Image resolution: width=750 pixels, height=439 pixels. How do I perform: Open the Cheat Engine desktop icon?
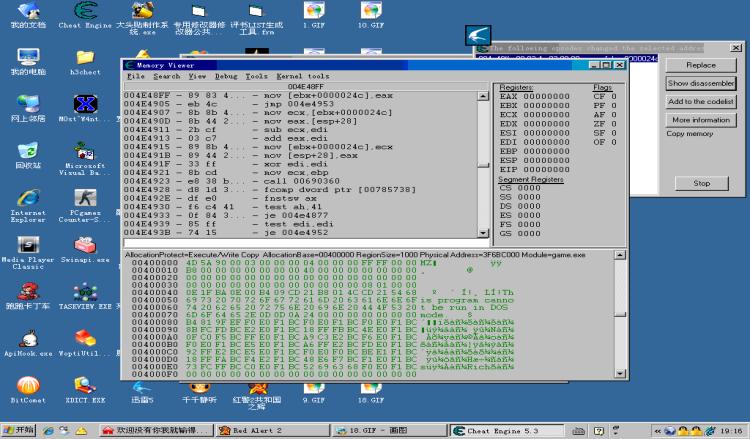pyautogui.click(x=85, y=10)
